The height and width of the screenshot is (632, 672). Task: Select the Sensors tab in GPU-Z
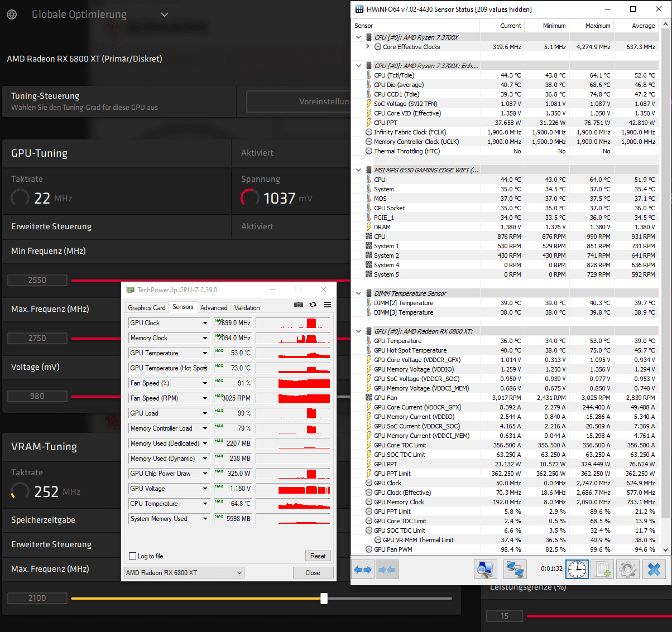(x=183, y=307)
